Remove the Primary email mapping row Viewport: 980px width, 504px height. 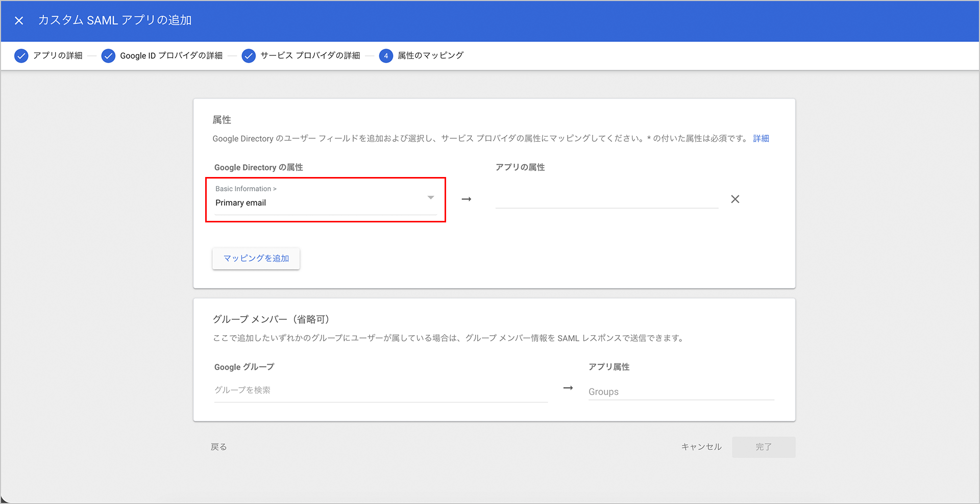(735, 199)
